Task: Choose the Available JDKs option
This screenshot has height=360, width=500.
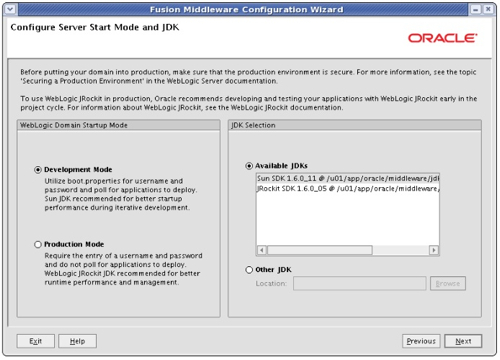Action: (x=249, y=166)
